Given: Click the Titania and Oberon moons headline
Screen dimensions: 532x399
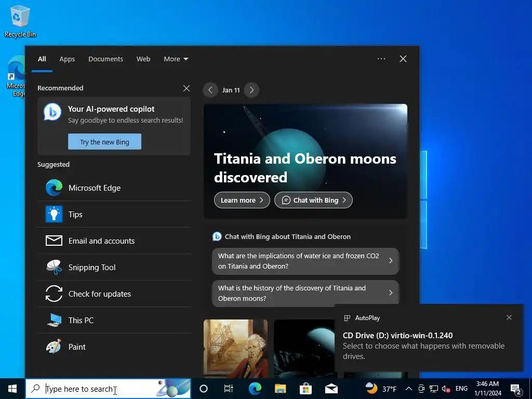Looking at the screenshot, I should [x=304, y=168].
